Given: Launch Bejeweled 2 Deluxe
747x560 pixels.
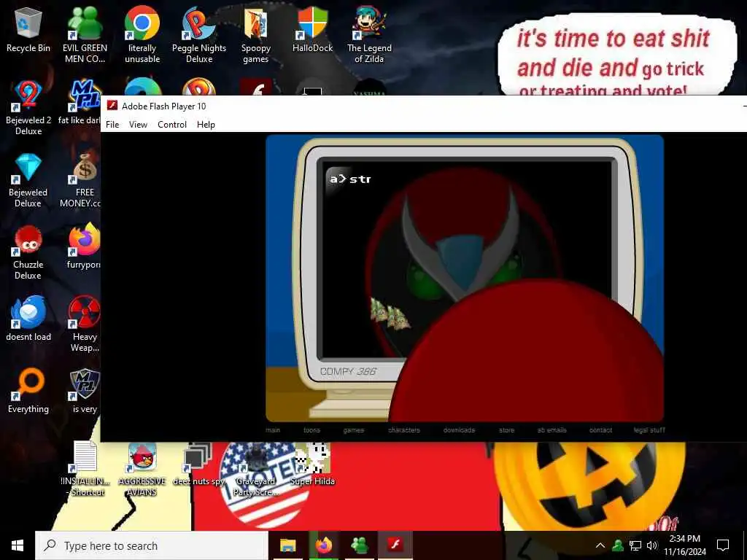Looking at the screenshot, I should (x=28, y=106).
